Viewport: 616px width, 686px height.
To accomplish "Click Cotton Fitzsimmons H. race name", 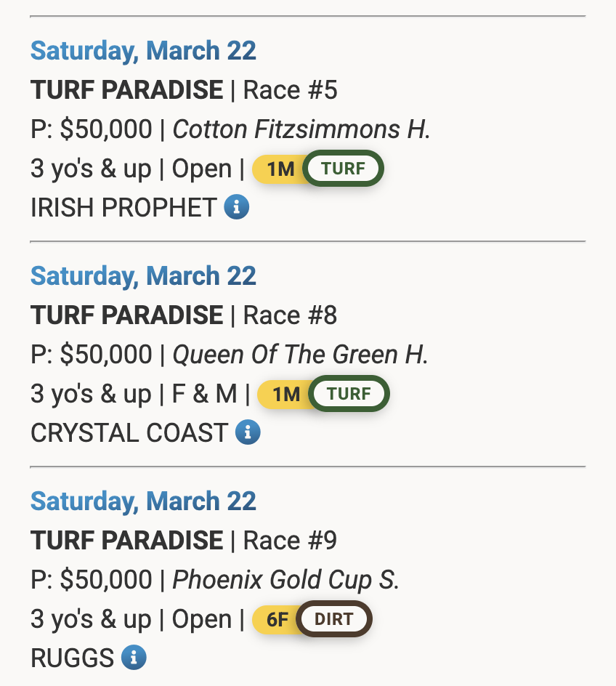I will point(301,129).
